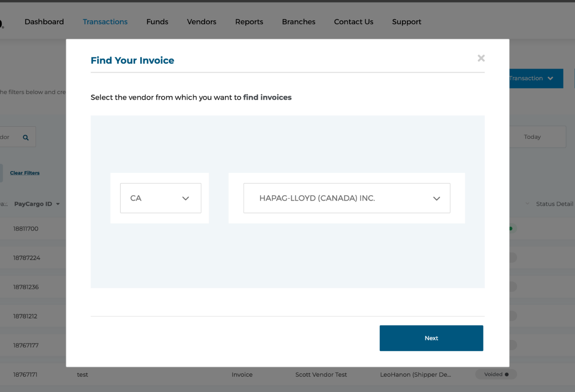Select Branches in the navigation bar
Screen dimensions: 575x392
pos(298,22)
